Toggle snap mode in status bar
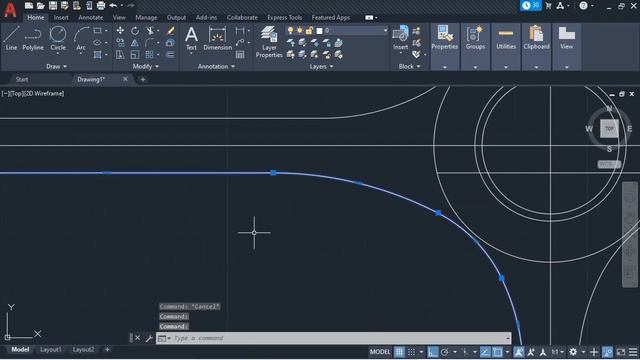This screenshot has height=360, width=640. 411,352
